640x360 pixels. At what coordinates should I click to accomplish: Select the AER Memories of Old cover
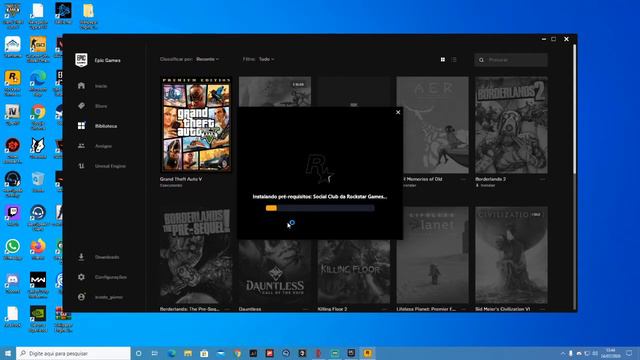(433, 124)
